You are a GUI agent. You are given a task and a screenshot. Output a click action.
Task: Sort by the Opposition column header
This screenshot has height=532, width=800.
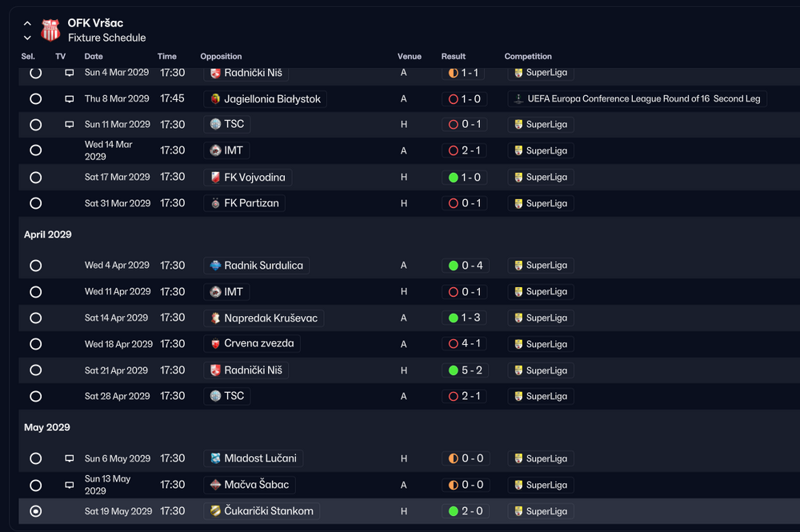(221, 57)
